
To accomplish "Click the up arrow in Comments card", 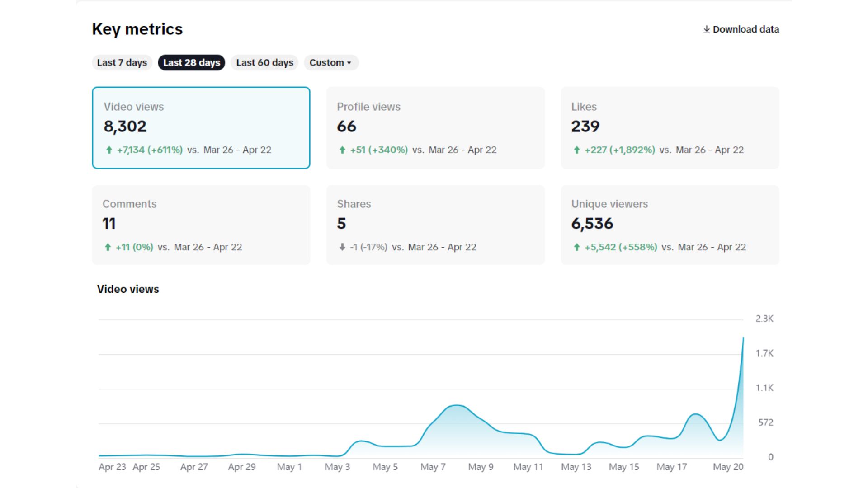I will (108, 247).
